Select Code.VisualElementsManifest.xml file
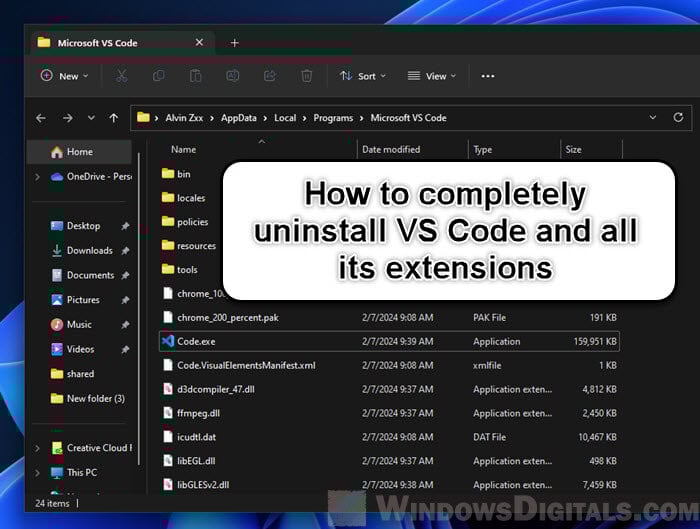 point(389,365)
